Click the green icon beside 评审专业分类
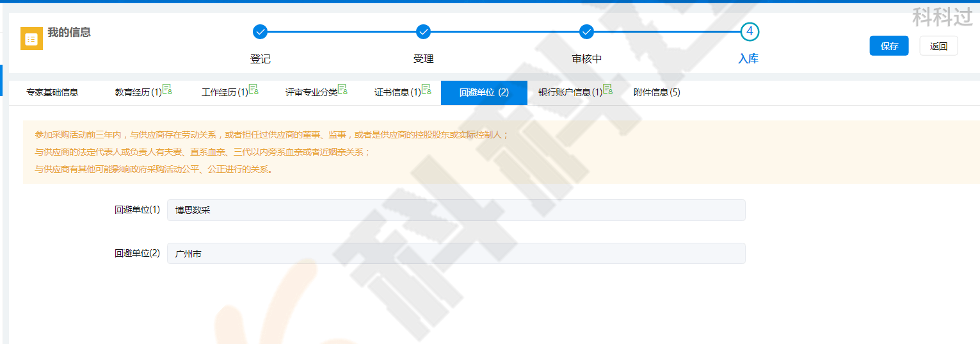Screen dimensions: 980x344 click(342, 89)
